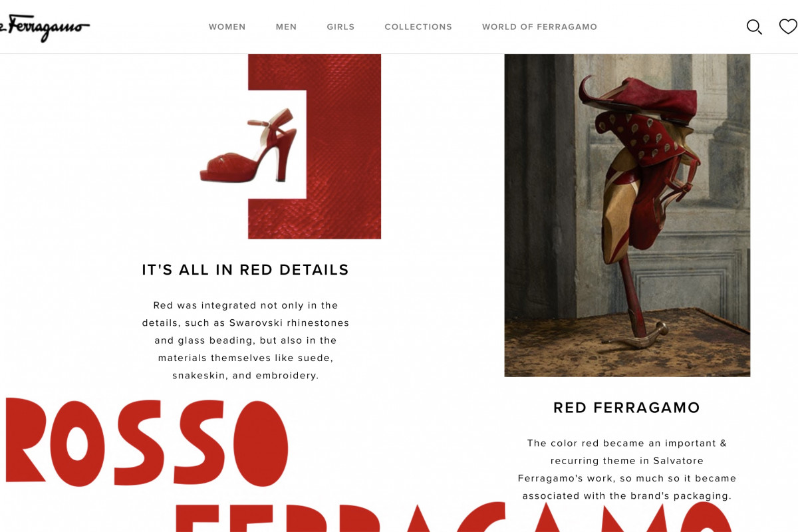The height and width of the screenshot is (532, 798).
Task: Click the red snakeskin texture panel
Action: point(342,146)
